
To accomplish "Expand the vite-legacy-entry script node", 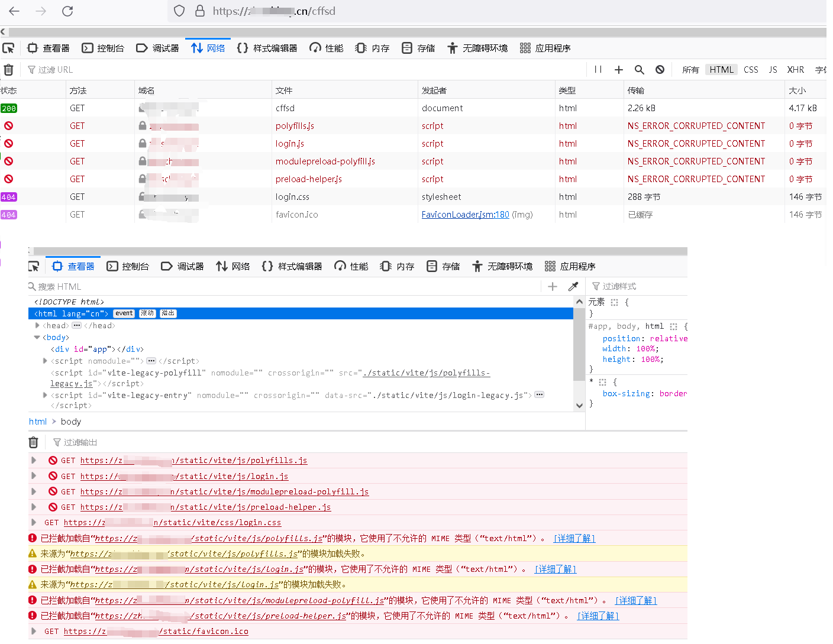I will tap(46, 395).
